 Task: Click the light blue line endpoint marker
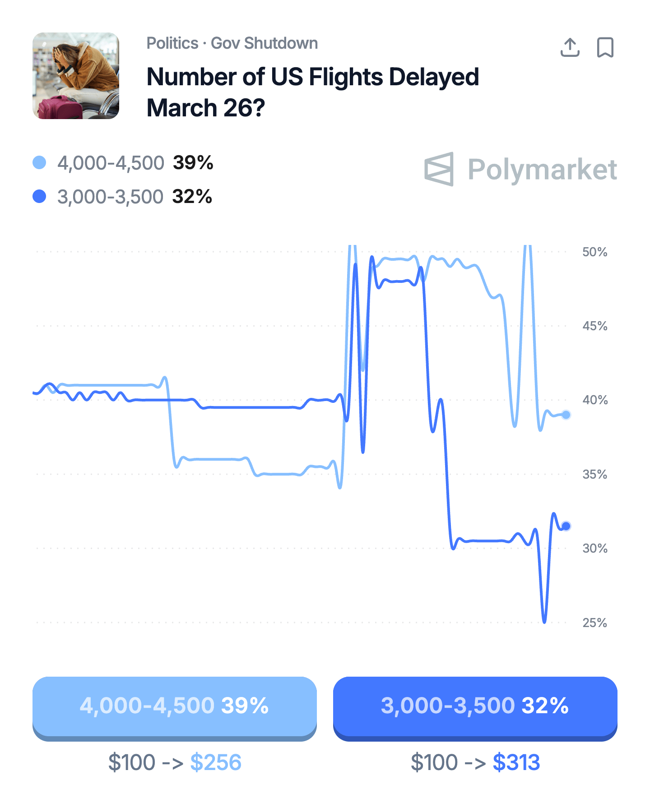tap(566, 415)
